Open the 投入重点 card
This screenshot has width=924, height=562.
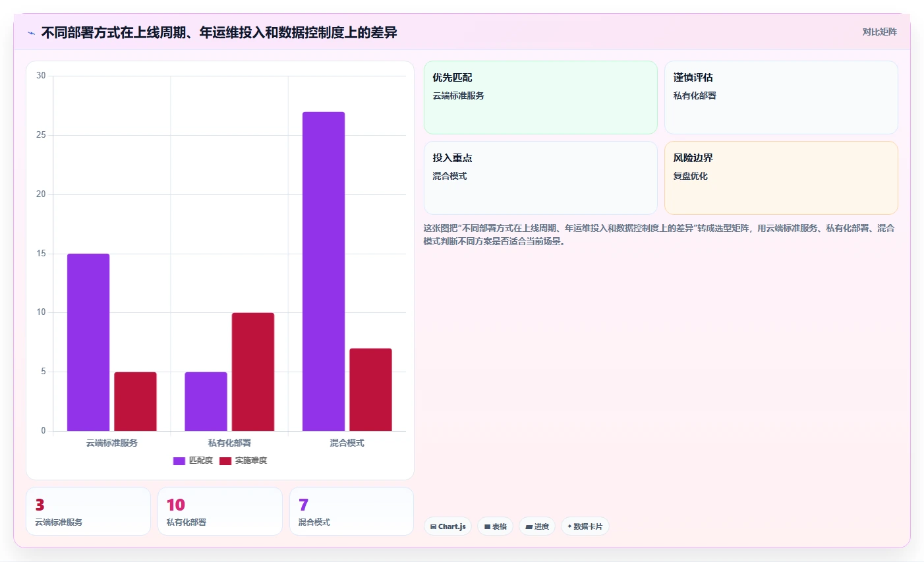coord(540,178)
